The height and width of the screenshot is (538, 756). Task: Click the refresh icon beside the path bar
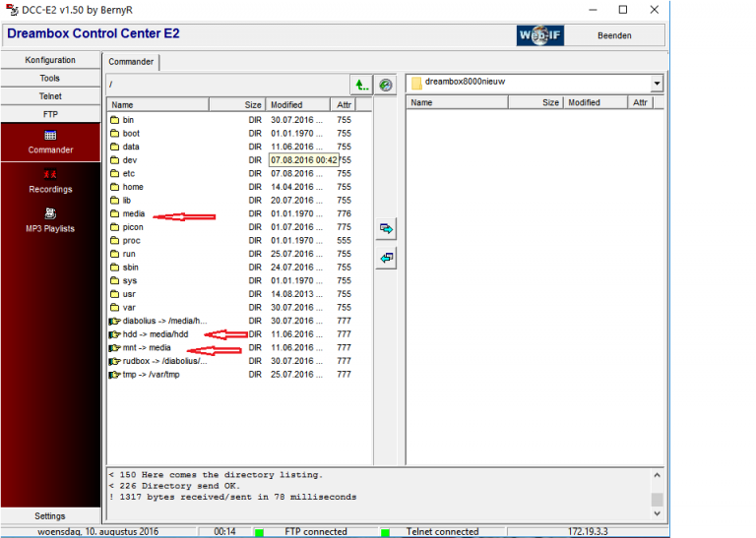coord(386,85)
